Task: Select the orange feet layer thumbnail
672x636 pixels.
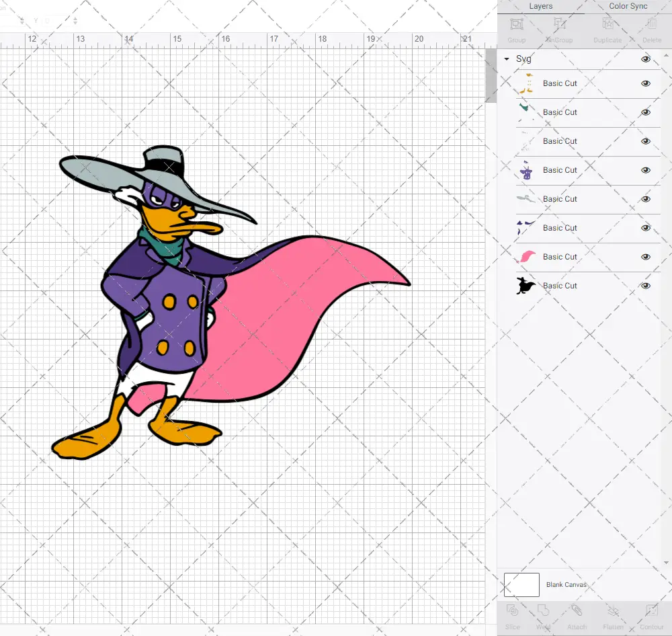Action: 526,83
